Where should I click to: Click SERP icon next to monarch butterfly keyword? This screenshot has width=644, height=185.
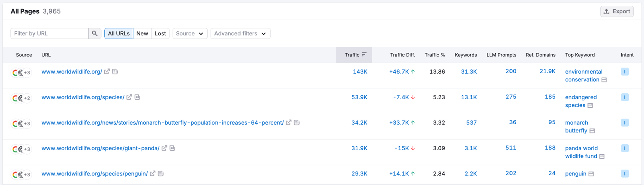[592, 131]
